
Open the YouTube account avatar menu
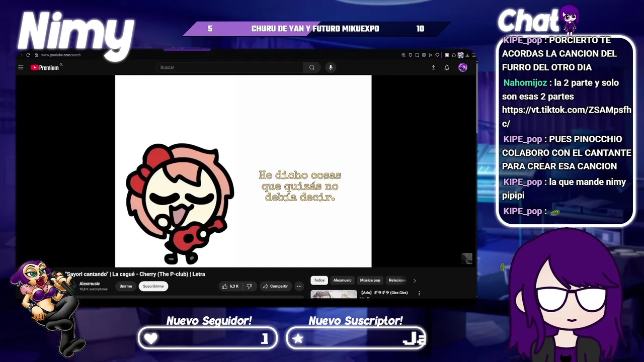(463, 67)
